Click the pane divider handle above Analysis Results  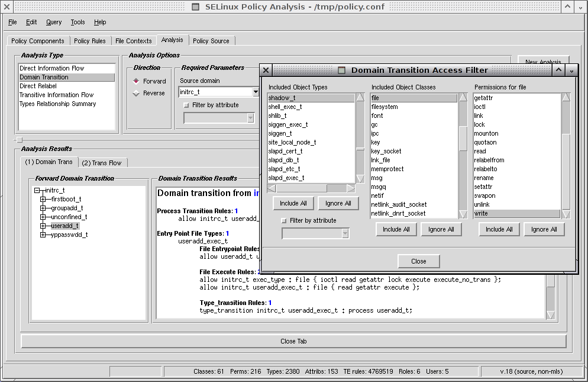click(20, 140)
